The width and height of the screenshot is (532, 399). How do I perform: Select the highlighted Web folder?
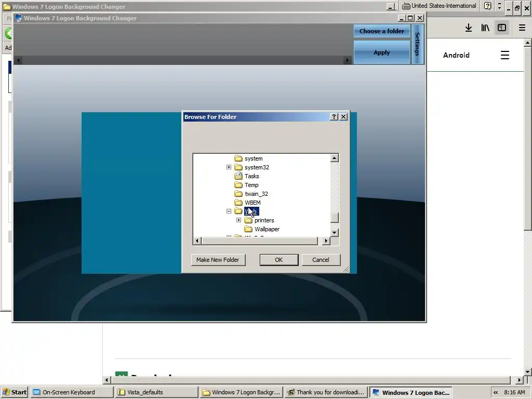coord(251,211)
